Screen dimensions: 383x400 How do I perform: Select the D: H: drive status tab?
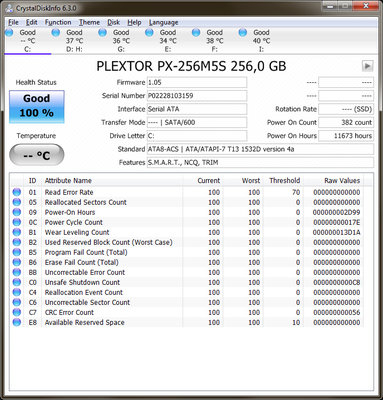point(74,40)
